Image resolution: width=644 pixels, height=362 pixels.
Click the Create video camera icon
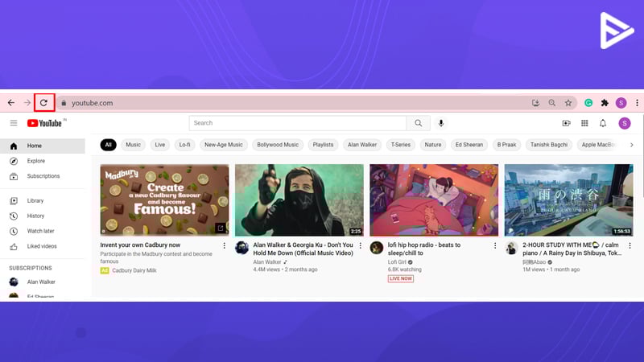pyautogui.click(x=567, y=123)
